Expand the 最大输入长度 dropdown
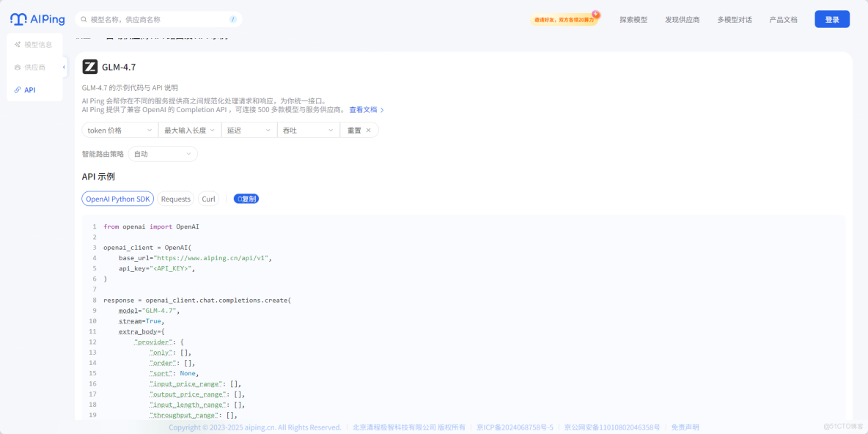 click(x=189, y=129)
